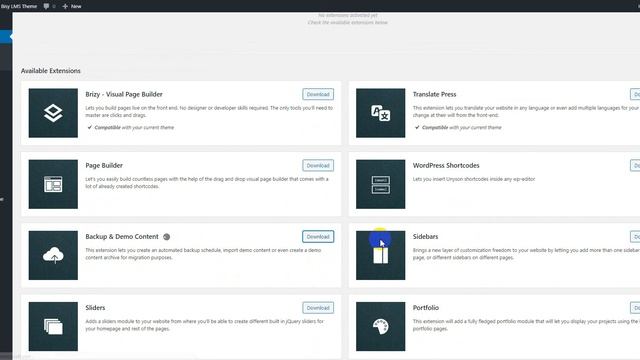Click the Sidebars extension icon
640x360 pixels.
[x=380, y=256]
